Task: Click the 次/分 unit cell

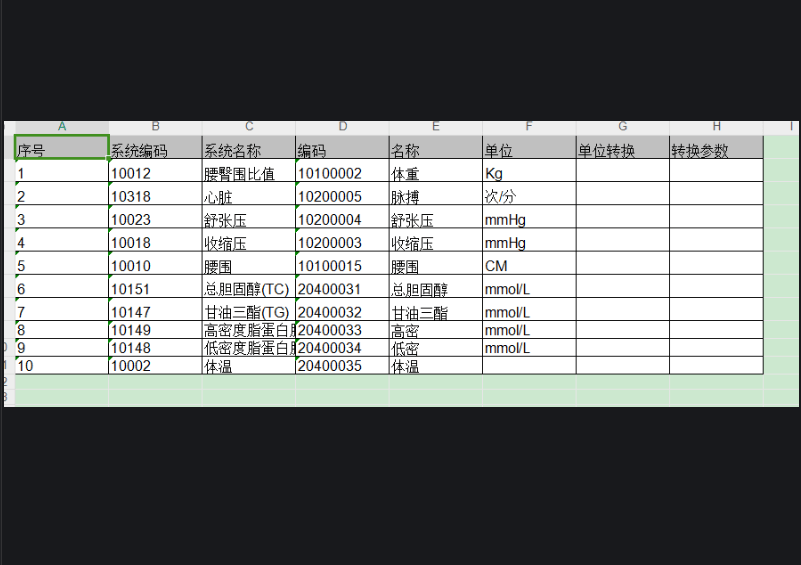Action: 529,196
